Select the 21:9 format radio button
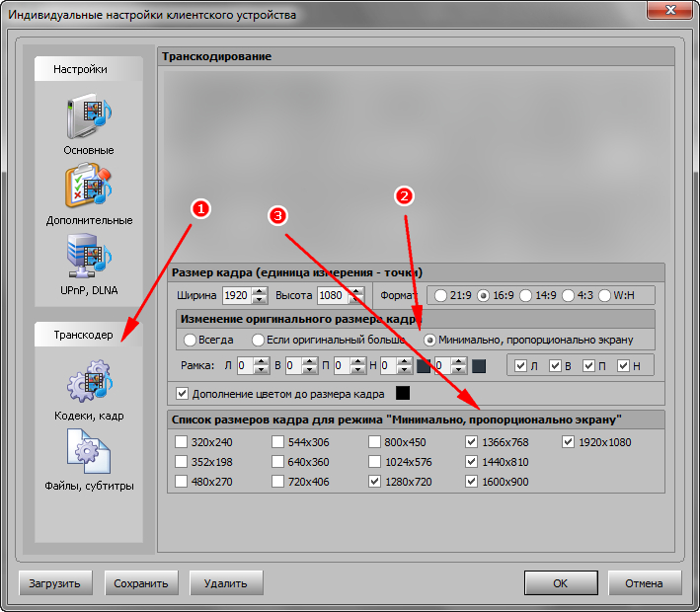Viewport: 700px width, 612px height. point(439,295)
